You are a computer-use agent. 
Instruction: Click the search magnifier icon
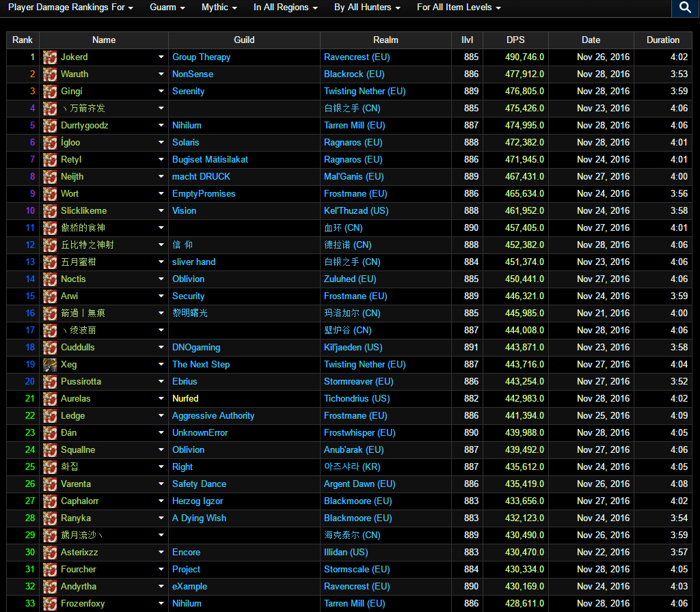point(685,7)
